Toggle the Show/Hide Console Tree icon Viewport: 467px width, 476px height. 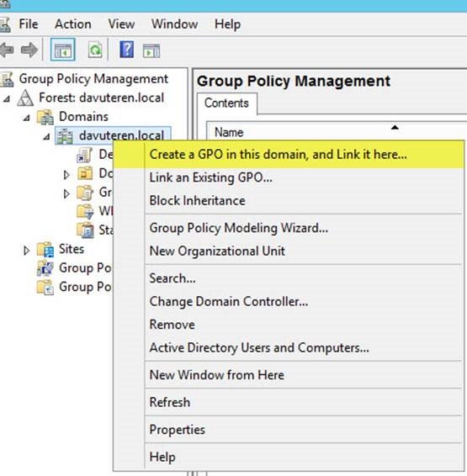[63, 50]
